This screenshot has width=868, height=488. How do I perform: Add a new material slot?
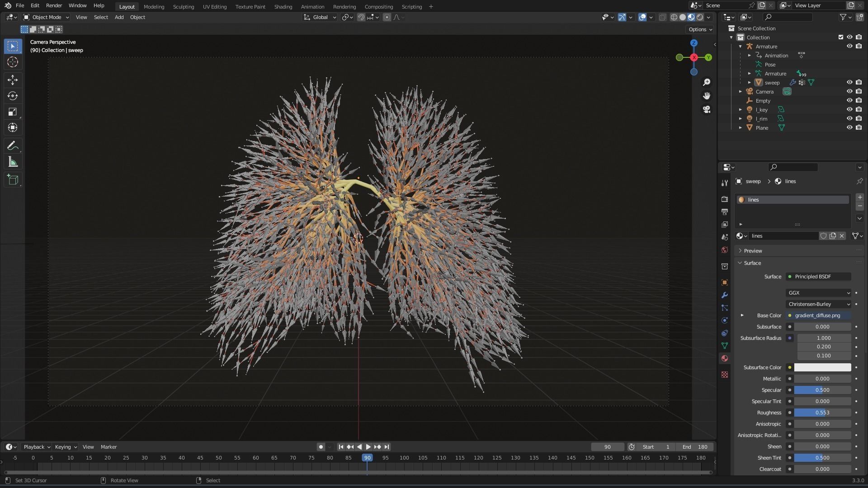click(860, 197)
